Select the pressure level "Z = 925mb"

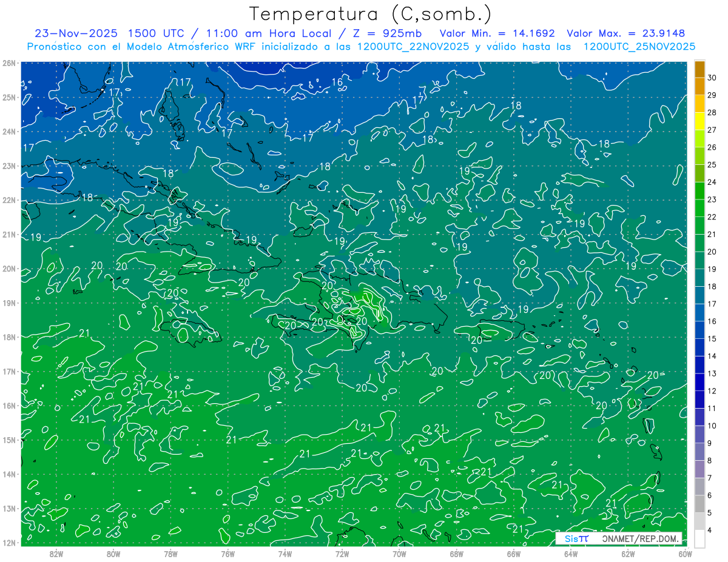click(x=383, y=33)
